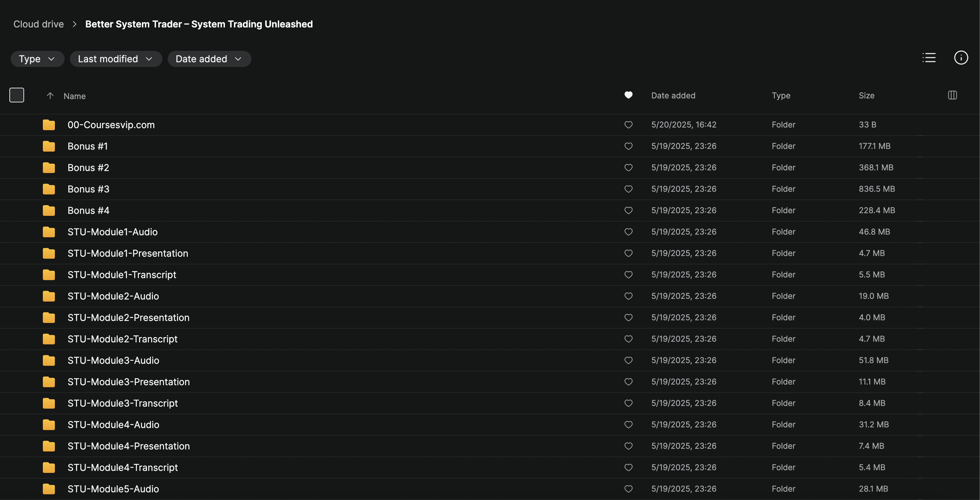
Task: Go back to Cloud drive breadcrumb
Action: 38,24
